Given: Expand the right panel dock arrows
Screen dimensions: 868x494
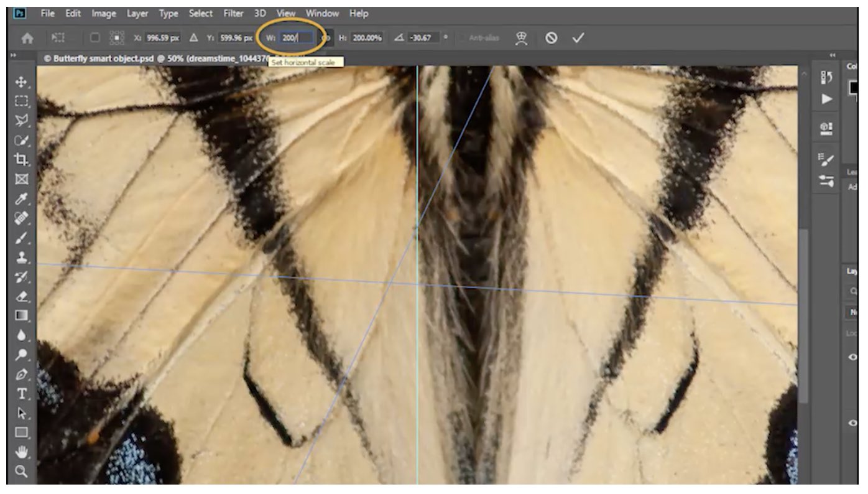Looking at the screenshot, I should coord(832,56).
